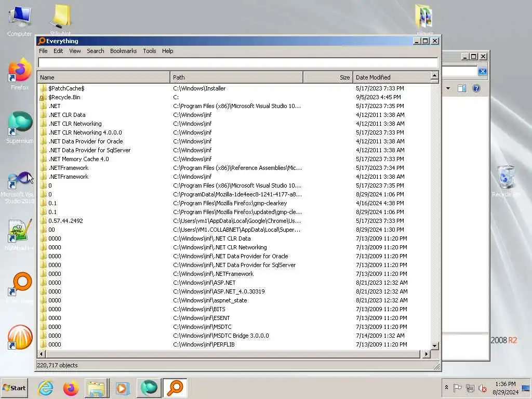Sort results by Size column header
The height and width of the screenshot is (399, 532).
tap(328, 77)
